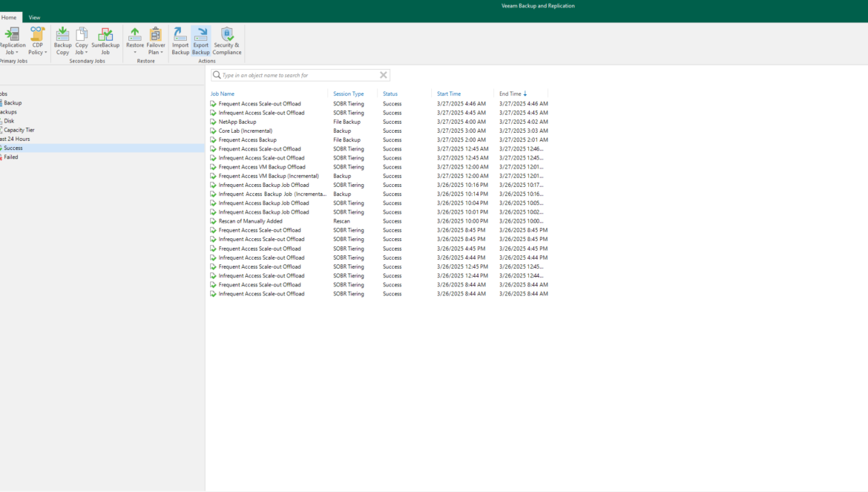Click the session icon beside NetApp Backup
The width and height of the screenshot is (868, 492).
pyautogui.click(x=213, y=122)
